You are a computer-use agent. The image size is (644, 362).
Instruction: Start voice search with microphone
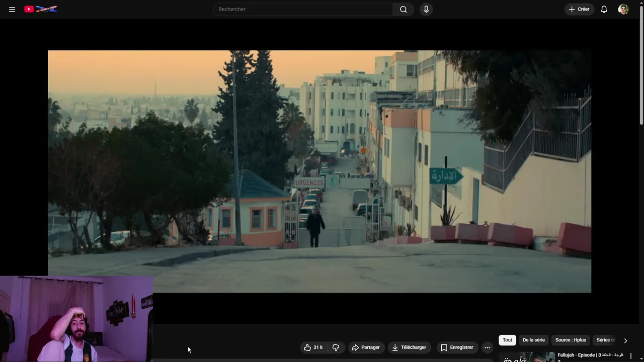(426, 9)
